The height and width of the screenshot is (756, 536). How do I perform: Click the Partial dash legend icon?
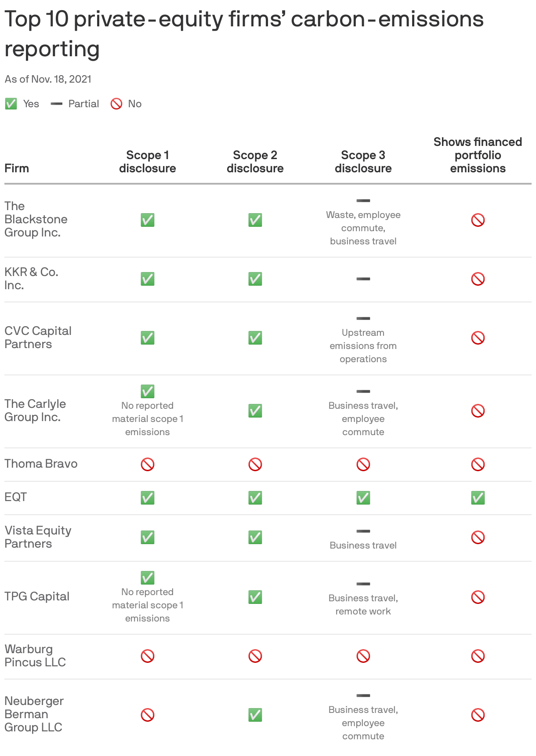(57, 104)
